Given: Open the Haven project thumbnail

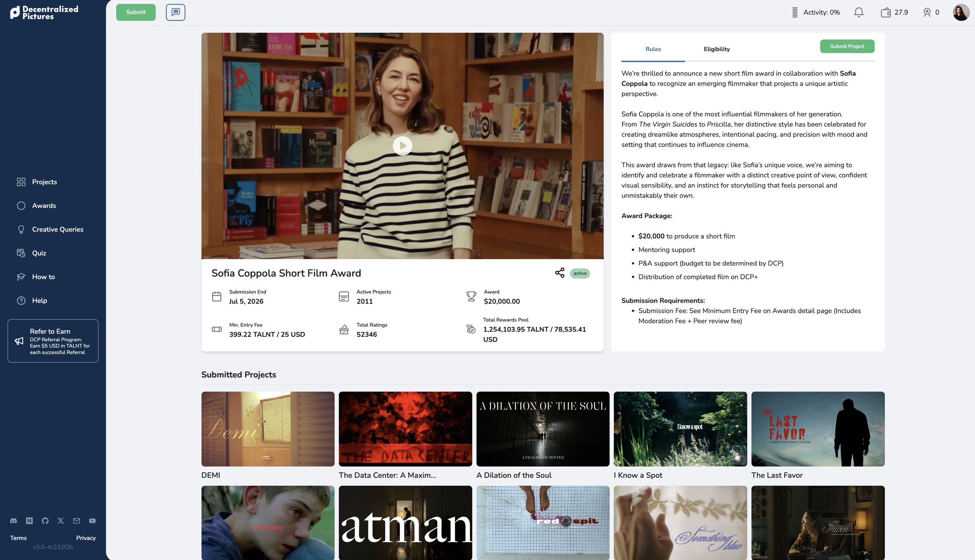Looking at the screenshot, I should 818,523.
